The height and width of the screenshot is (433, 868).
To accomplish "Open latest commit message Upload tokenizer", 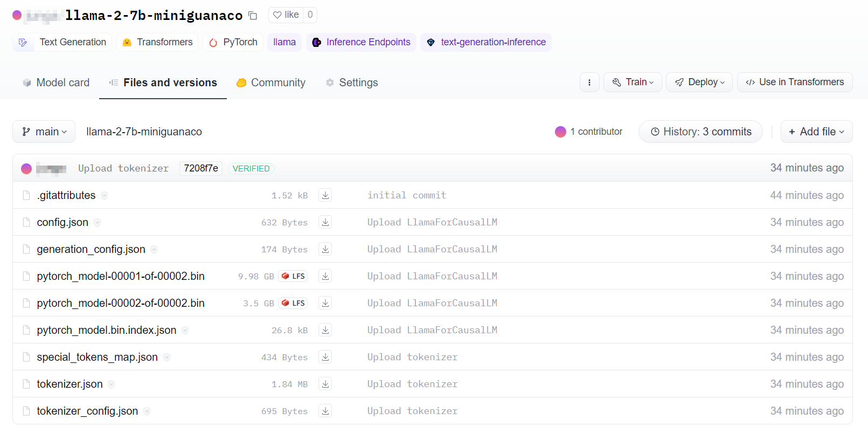I will point(123,168).
